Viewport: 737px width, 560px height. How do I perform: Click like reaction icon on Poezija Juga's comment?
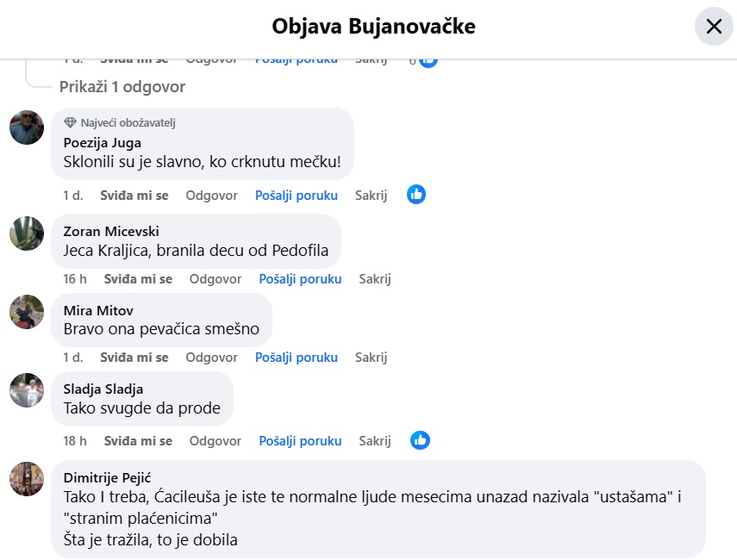416,195
